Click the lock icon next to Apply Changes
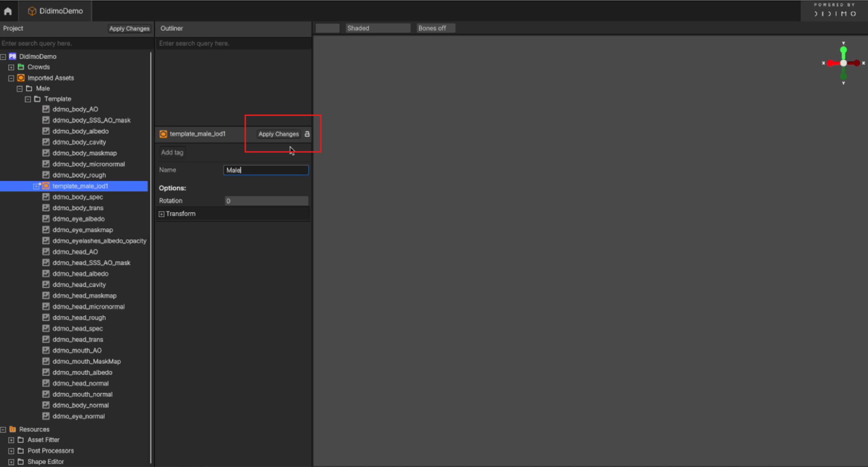868x467 pixels. [307, 134]
